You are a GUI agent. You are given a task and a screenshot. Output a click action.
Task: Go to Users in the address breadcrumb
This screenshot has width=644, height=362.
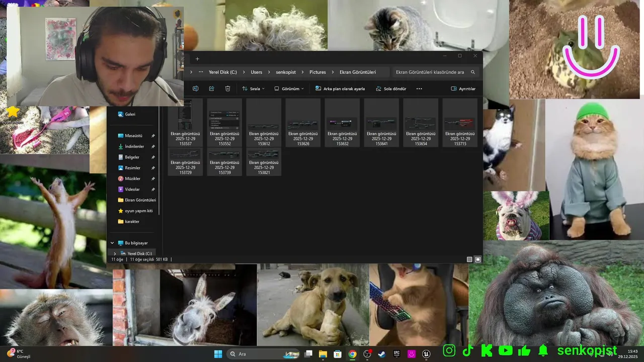click(x=257, y=72)
